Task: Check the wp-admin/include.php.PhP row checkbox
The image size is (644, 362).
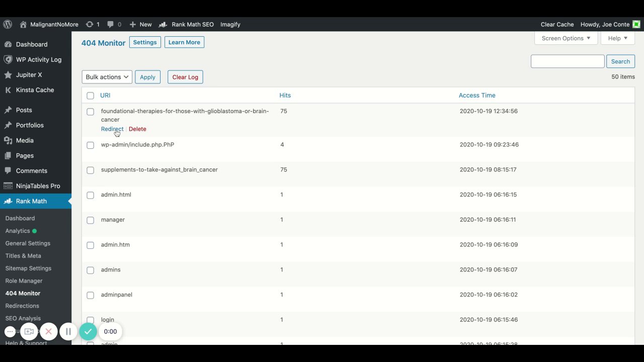Action: (90, 145)
